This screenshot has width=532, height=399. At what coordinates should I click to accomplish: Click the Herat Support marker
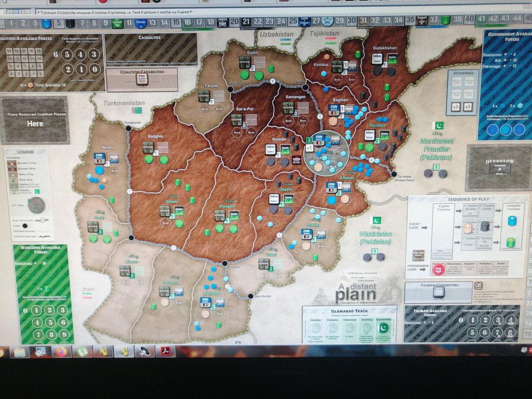(113, 158)
